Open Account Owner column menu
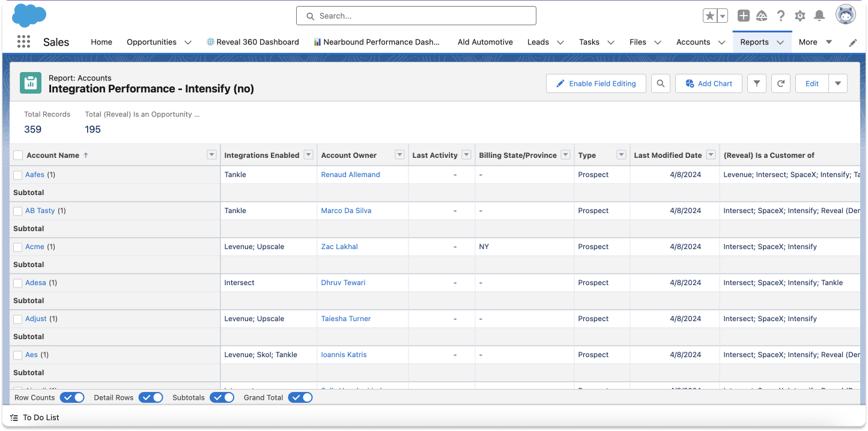868x431 pixels. [399, 155]
